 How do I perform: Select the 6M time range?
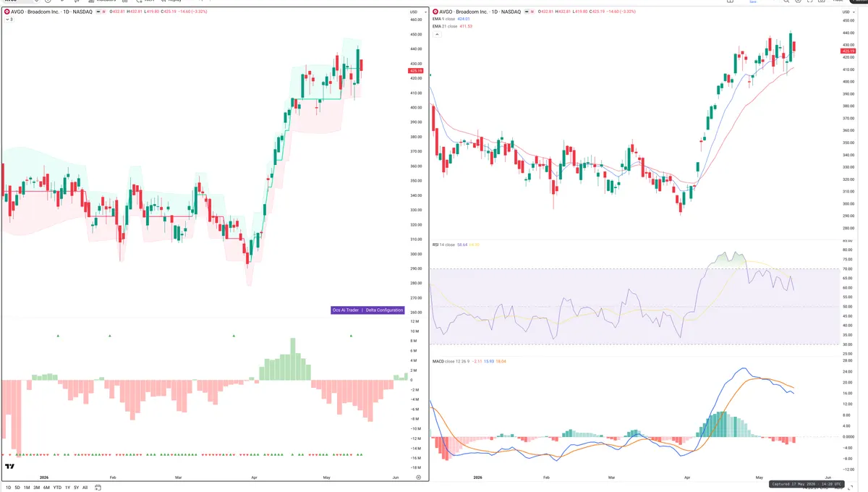point(46,488)
